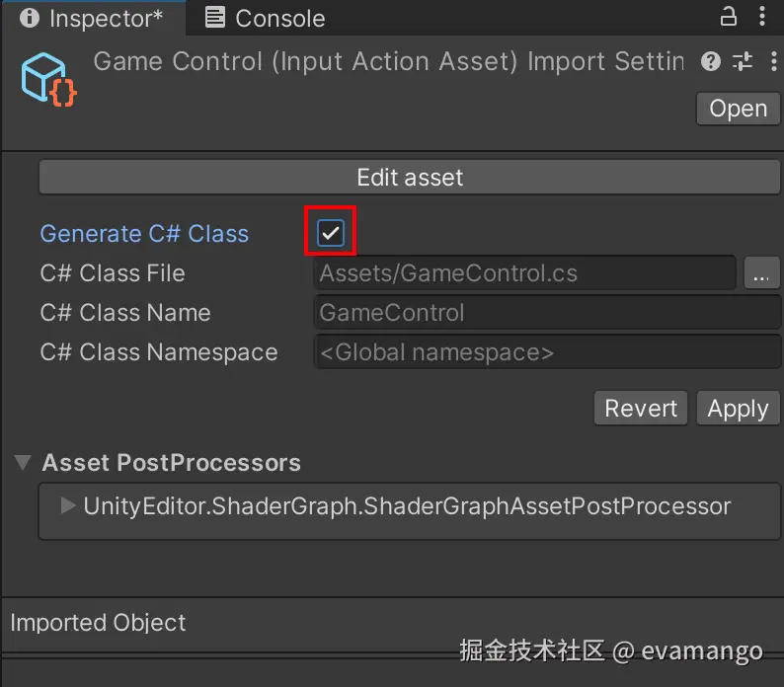Select the Inspector tab
The height and width of the screenshot is (687, 784).
(x=105, y=18)
